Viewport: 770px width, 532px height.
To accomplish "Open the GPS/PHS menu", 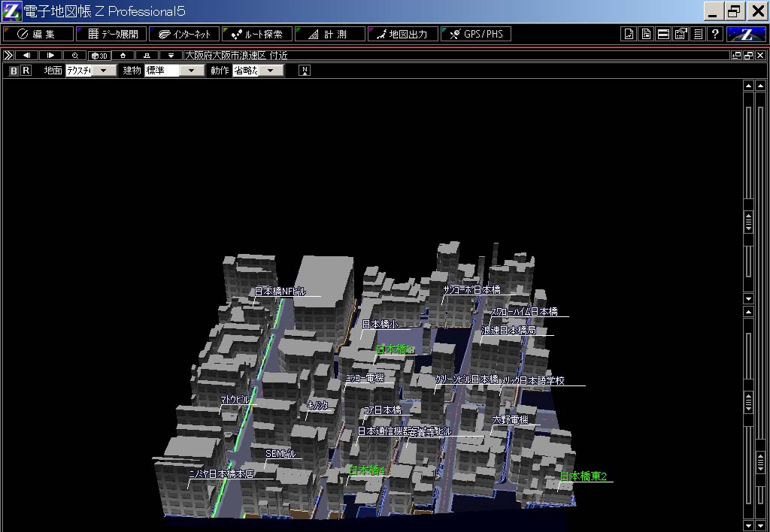I will pos(476,34).
